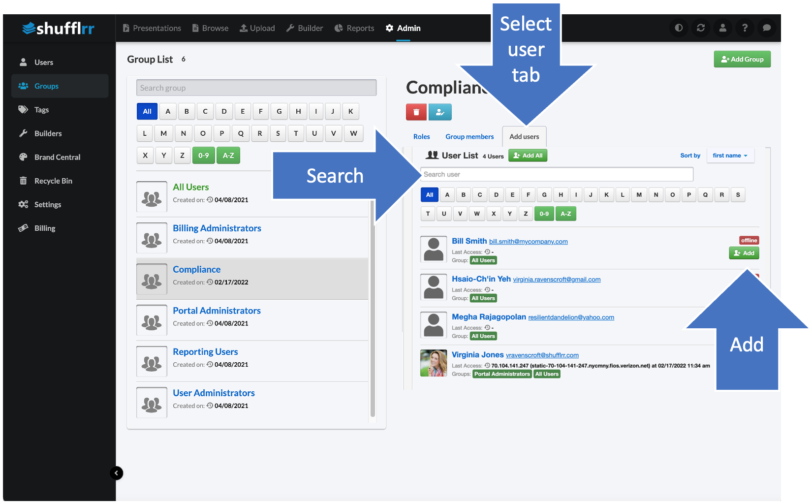Open Builders in the left sidebar

60,133
